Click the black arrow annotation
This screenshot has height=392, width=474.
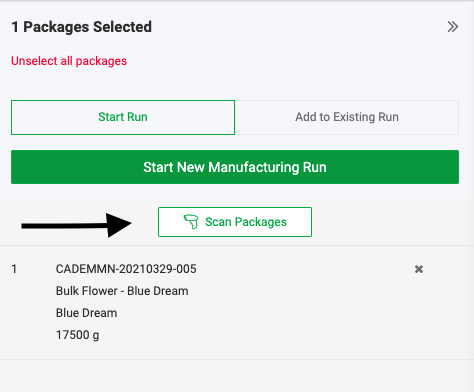click(77, 226)
